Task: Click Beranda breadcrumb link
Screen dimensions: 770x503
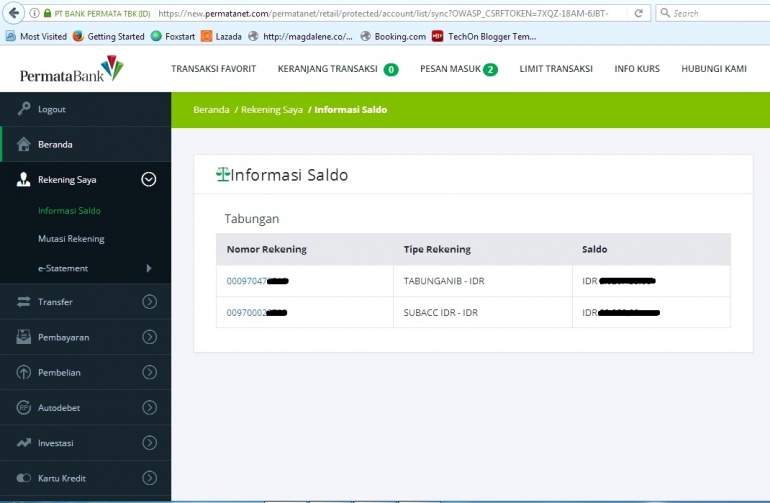Action: pos(211,110)
